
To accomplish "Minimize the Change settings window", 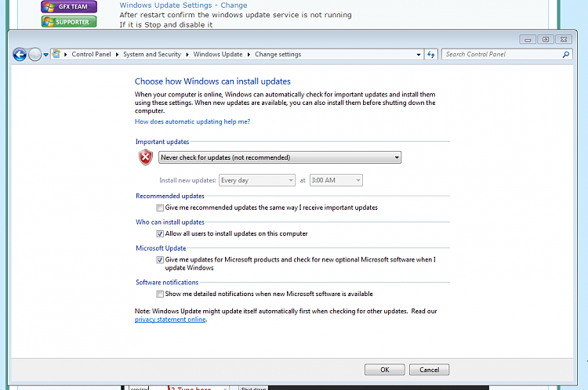I will pos(528,39).
